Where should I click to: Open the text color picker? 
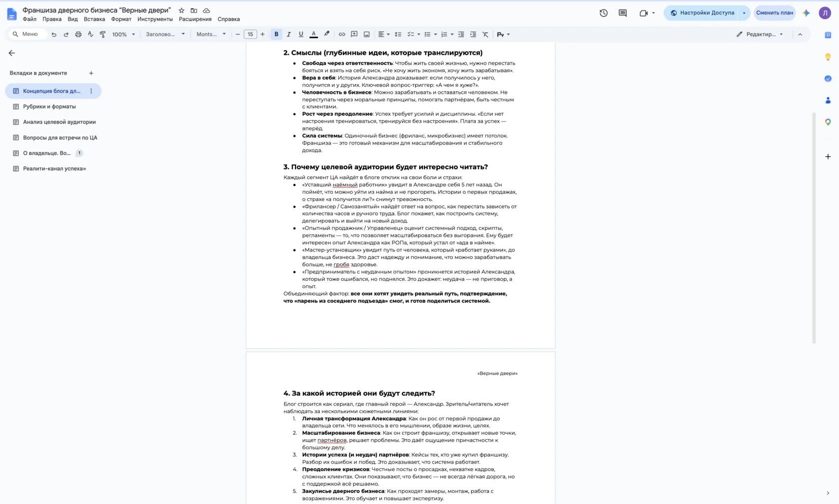click(314, 34)
